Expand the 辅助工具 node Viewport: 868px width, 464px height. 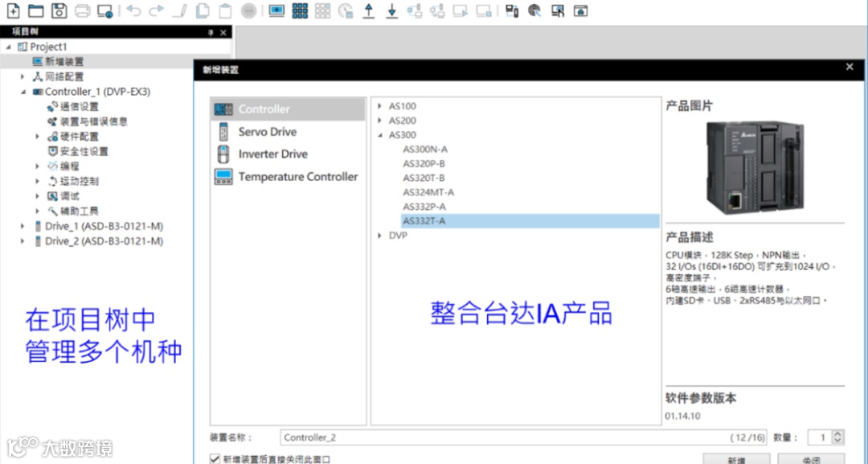tap(38, 211)
